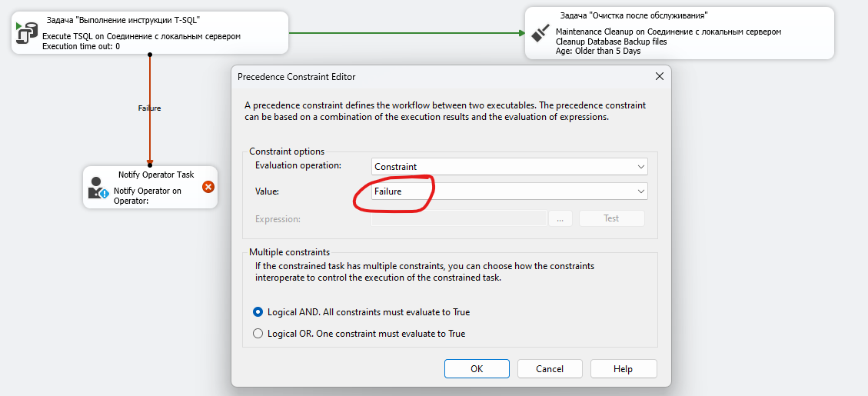This screenshot has width=868, height=396.
Task: Select the red Failure precedence arrow line
Action: 150,138
